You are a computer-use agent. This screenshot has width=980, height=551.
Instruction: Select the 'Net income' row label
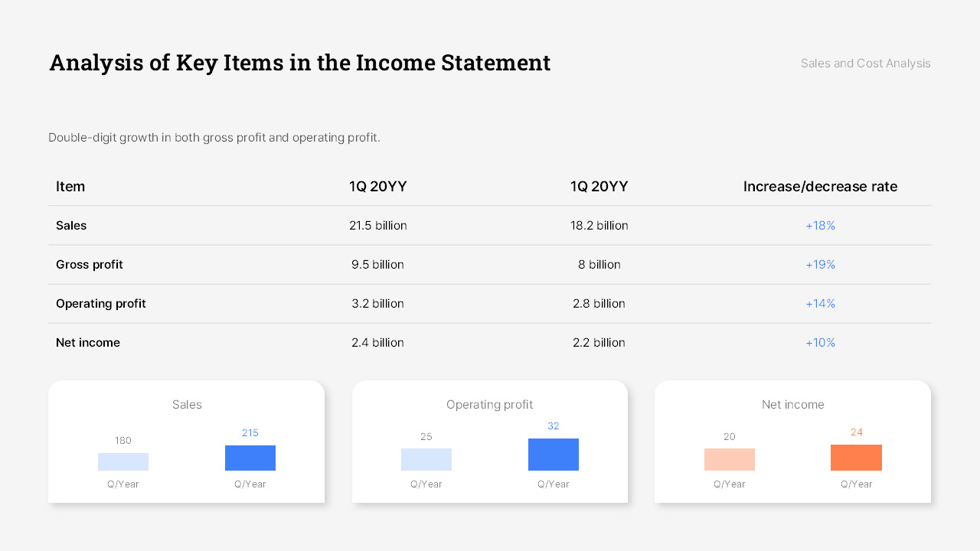[x=88, y=342]
